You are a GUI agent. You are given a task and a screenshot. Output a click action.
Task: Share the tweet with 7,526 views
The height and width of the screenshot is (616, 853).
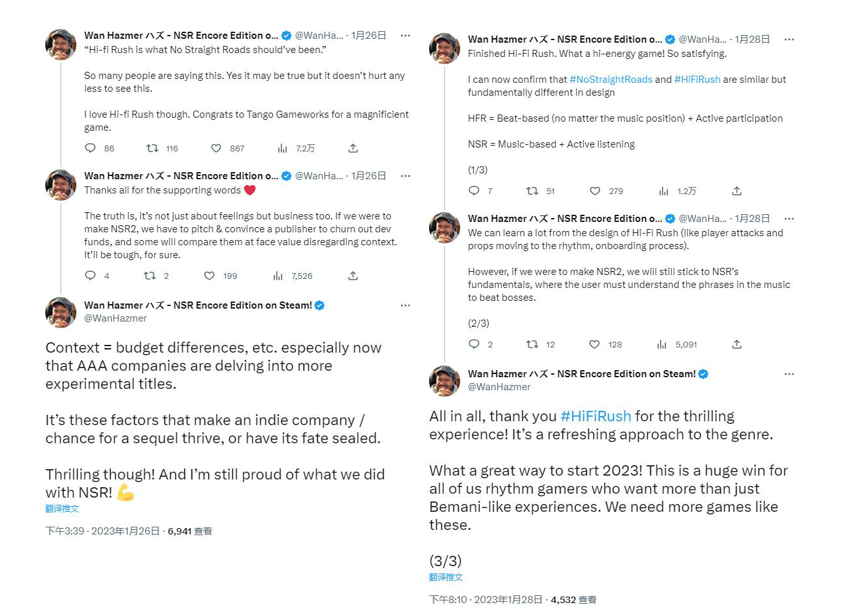pyautogui.click(x=353, y=276)
